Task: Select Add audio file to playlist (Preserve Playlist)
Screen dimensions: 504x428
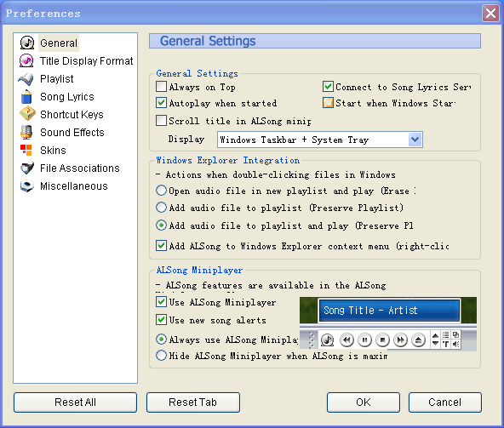Action: [x=162, y=208]
